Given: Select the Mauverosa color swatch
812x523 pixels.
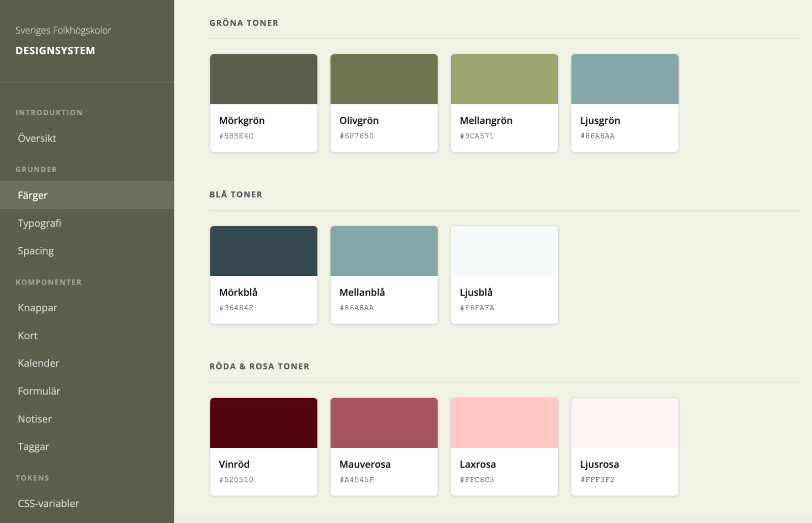Looking at the screenshot, I should pyautogui.click(x=384, y=423).
